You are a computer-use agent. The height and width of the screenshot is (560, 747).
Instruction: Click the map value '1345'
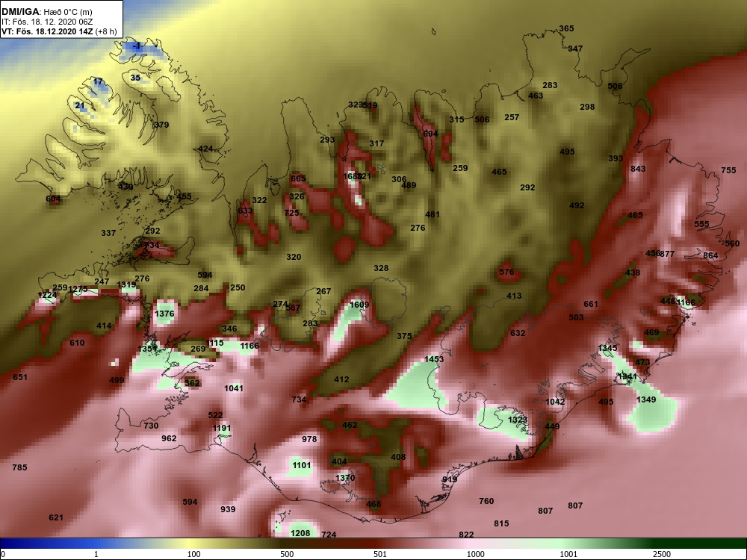[607, 348]
